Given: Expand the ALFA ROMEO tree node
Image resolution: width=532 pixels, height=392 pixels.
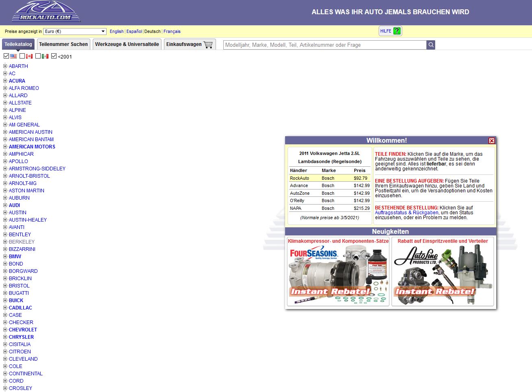Looking at the screenshot, I should 5,88.
